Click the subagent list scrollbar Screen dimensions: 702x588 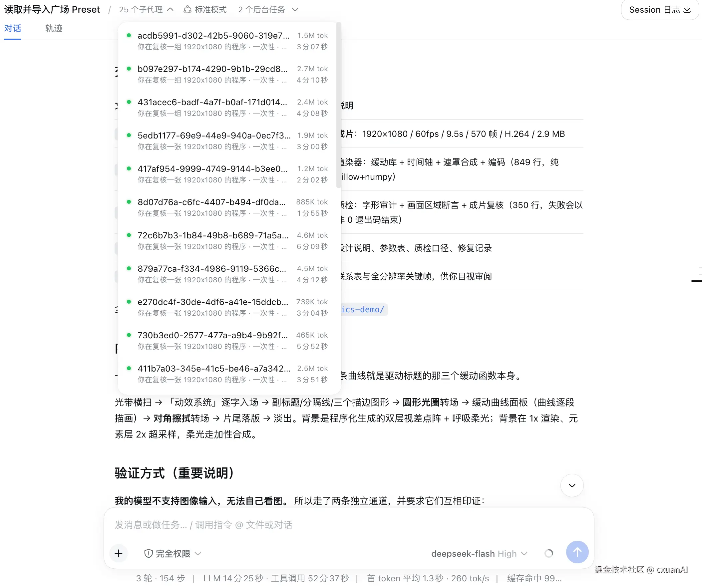(338, 105)
